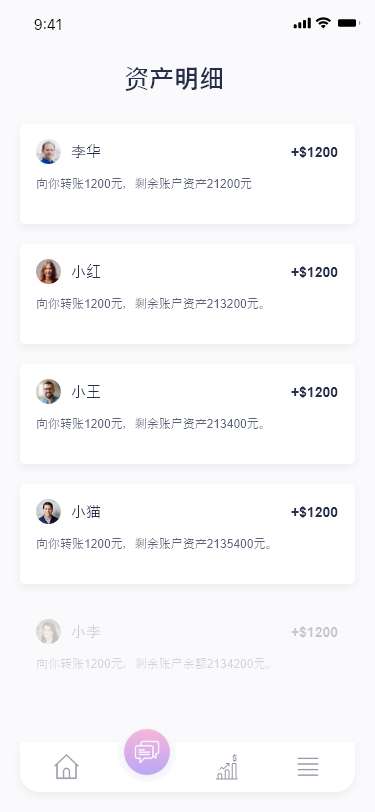Tap the pink chat messages button
Screen dimensions: 375x812
tap(147, 751)
